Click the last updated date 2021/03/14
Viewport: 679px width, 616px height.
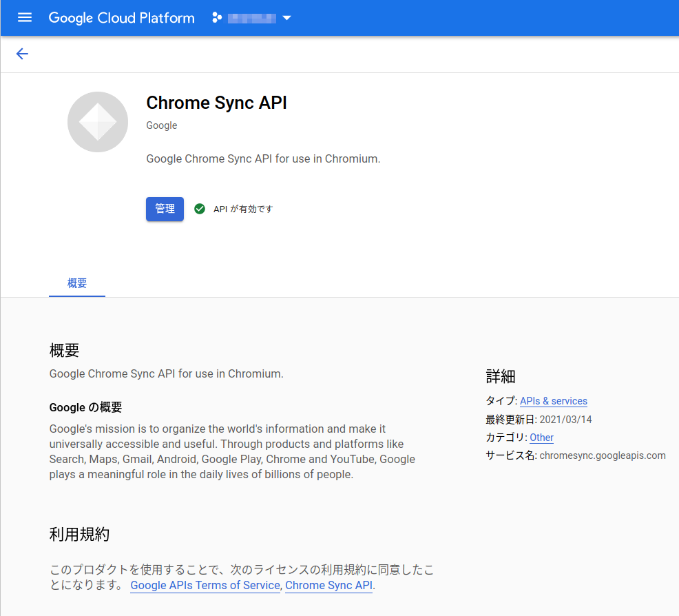tap(565, 420)
